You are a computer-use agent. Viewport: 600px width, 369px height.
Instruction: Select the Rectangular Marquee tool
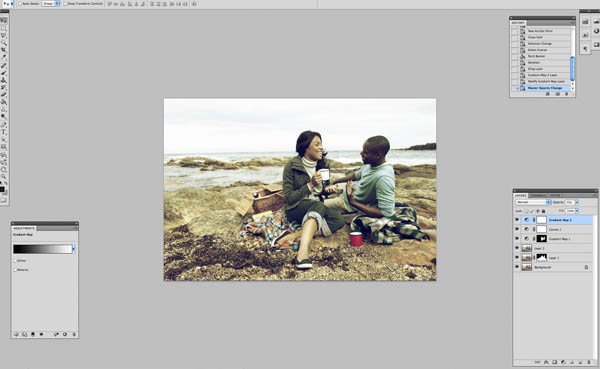click(x=4, y=28)
